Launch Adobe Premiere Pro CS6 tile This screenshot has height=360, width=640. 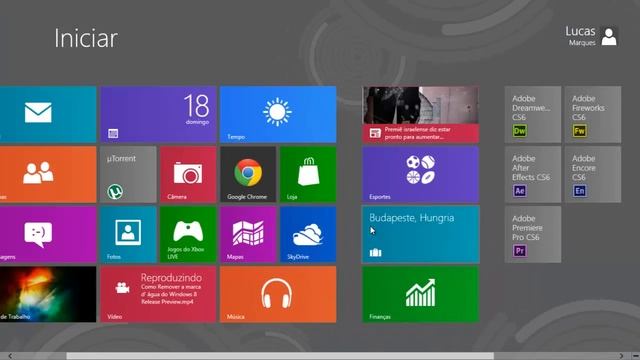(x=533, y=234)
